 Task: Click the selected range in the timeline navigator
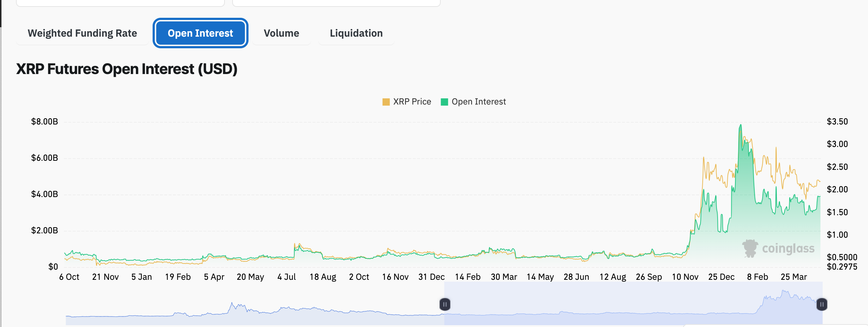point(633,303)
